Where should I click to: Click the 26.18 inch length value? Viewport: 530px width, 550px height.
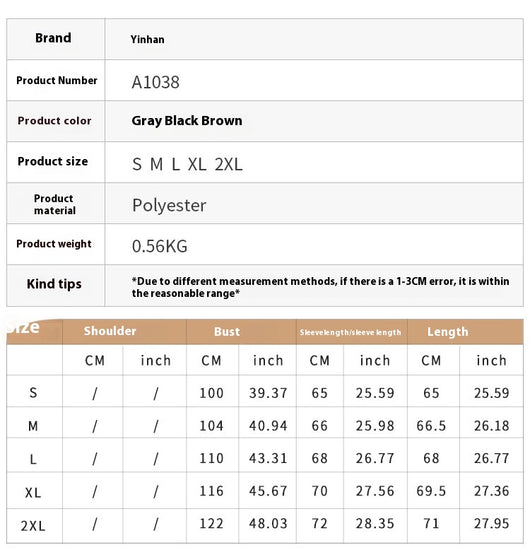pos(491,426)
